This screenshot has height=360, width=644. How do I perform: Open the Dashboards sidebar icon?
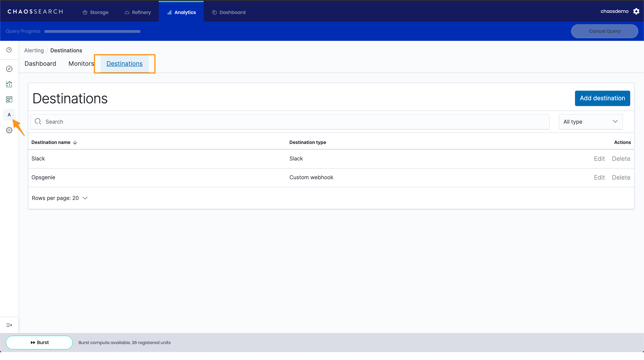[x=9, y=99]
